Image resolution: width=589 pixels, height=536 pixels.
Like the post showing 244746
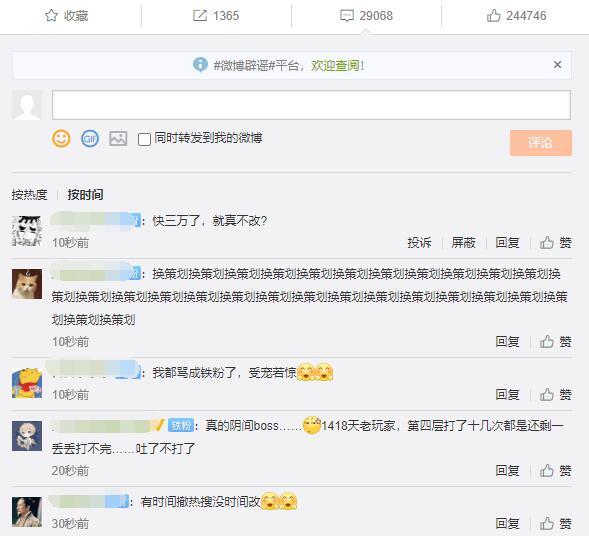click(517, 16)
